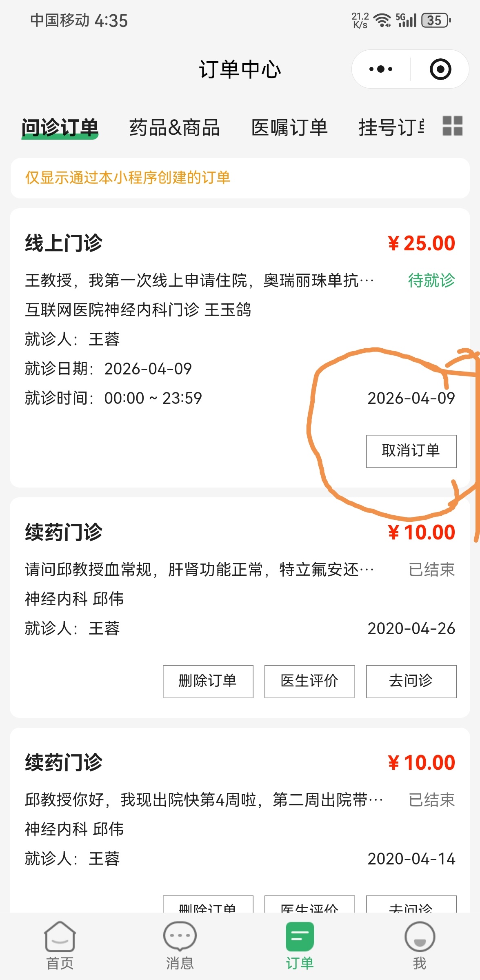Tap the 待就诊 status label

point(431,281)
